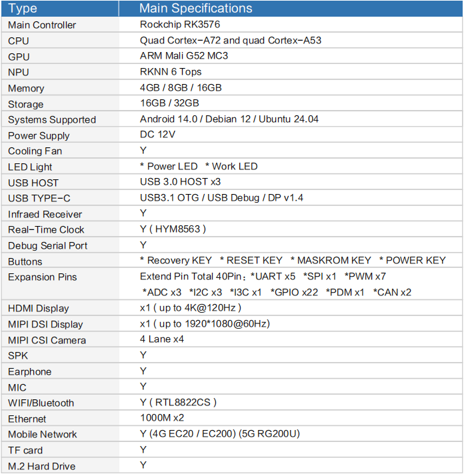
Task: Click the Storage value "16GB / 32GB"
Action: (x=169, y=103)
